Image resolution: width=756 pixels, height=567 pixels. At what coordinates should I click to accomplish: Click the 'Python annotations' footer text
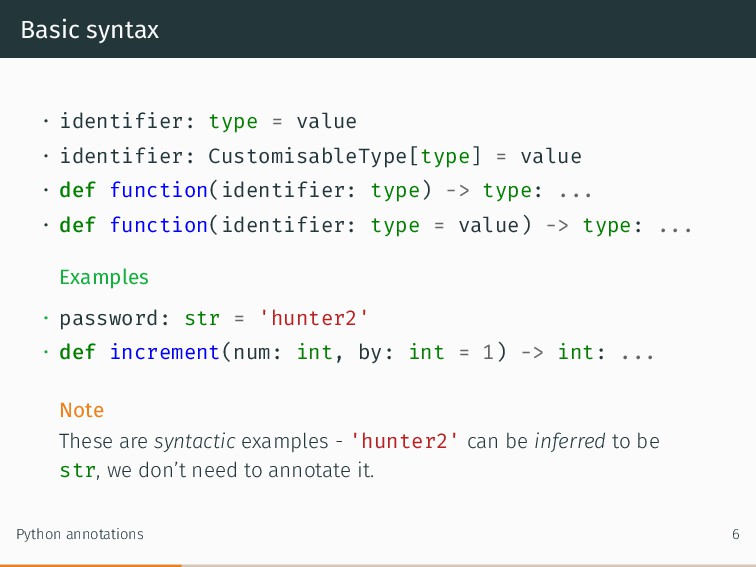tap(80, 534)
